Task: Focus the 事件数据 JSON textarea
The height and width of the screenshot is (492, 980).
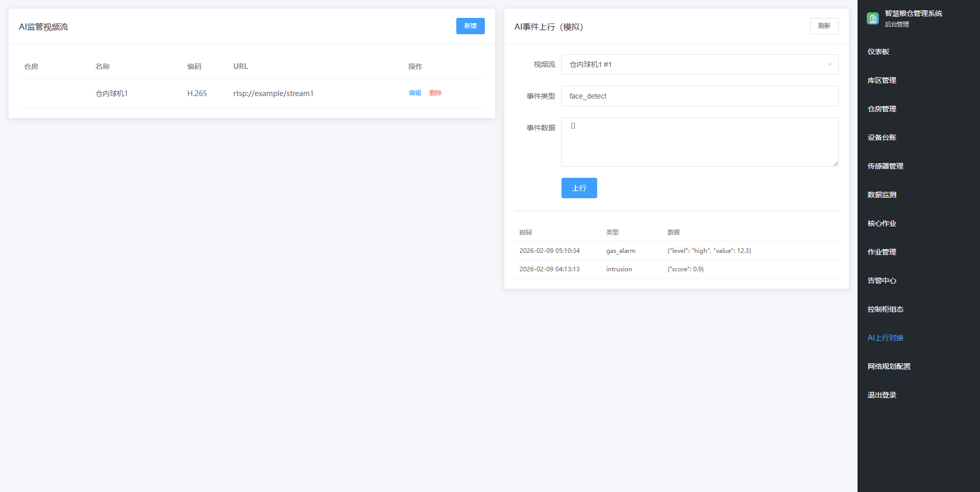Action: click(699, 142)
